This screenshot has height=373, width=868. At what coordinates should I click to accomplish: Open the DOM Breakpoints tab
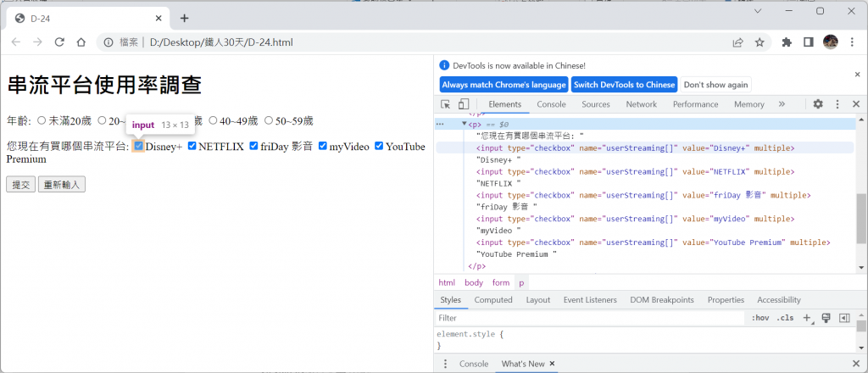(x=661, y=300)
